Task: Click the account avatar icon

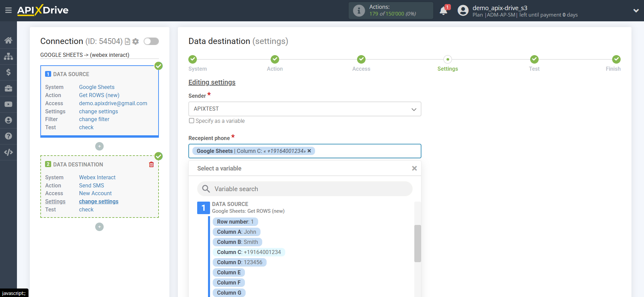Action: pyautogui.click(x=463, y=10)
